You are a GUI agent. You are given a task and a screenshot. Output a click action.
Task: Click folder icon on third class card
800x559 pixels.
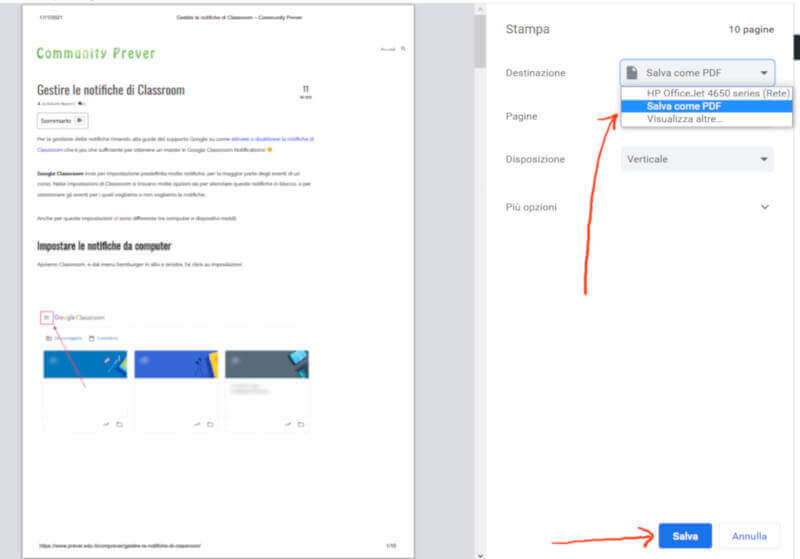(x=300, y=424)
